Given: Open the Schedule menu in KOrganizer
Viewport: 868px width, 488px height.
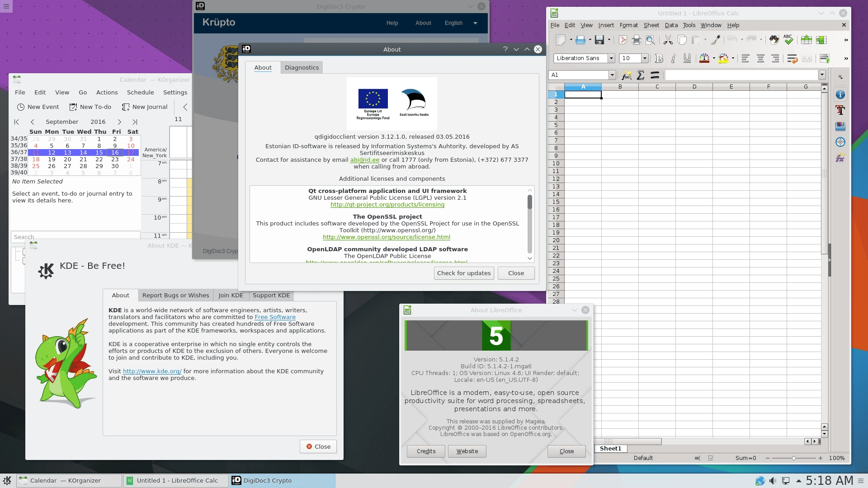Looking at the screenshot, I should [140, 92].
